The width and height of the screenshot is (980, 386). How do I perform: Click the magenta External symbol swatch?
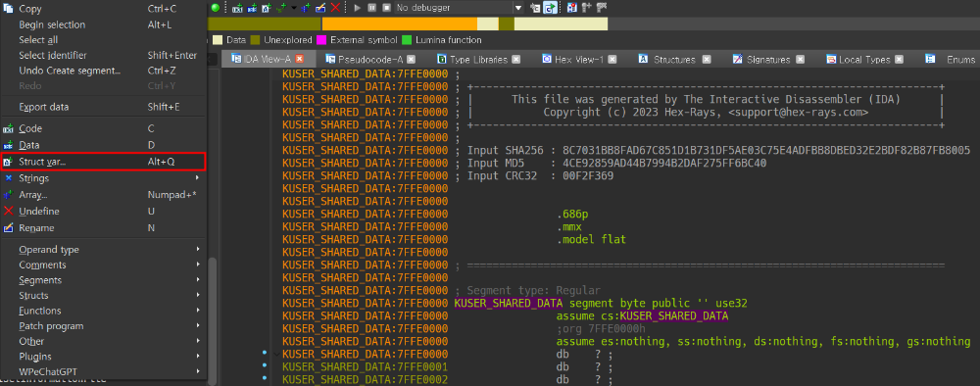321,40
